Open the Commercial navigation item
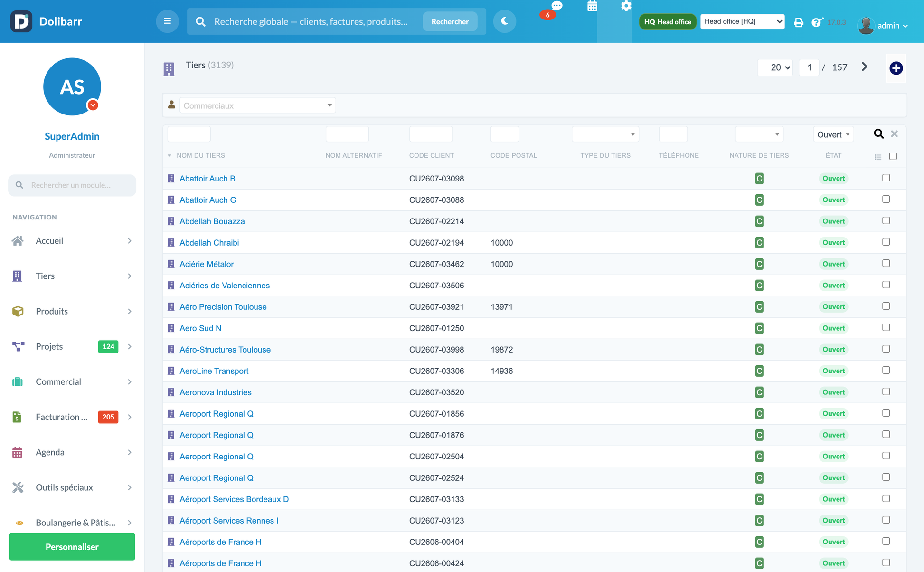Image resolution: width=924 pixels, height=572 pixels. tap(72, 381)
